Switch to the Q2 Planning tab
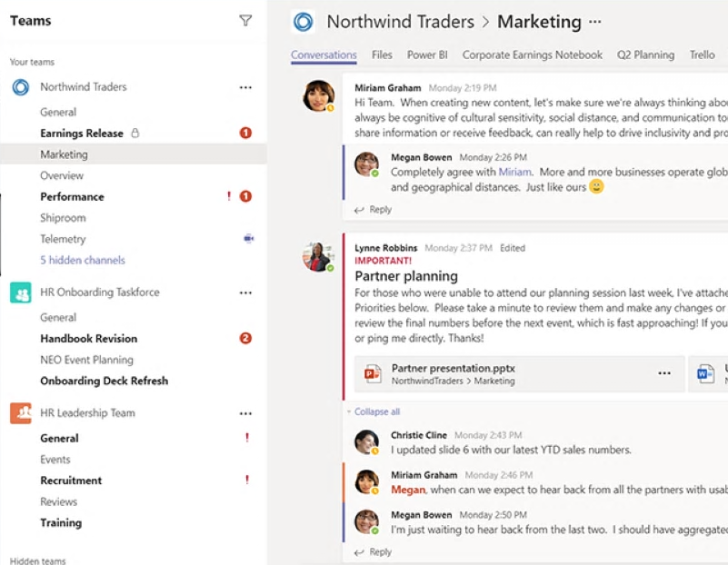Viewport: 728px width, 565px height. coord(645,55)
